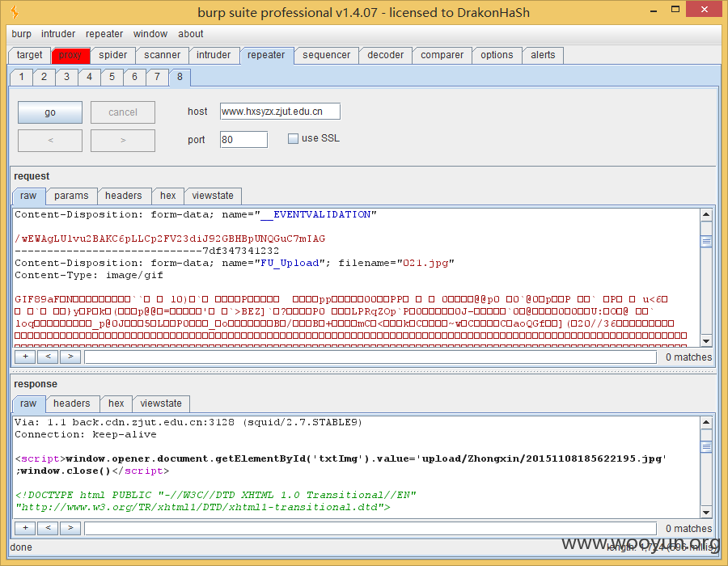
Task: Click the response scrollbar thumb
Action: click(706, 447)
